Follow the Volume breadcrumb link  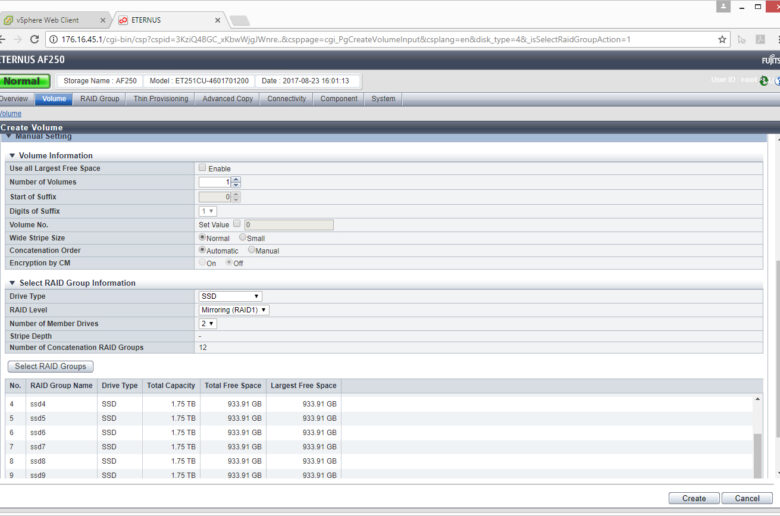tap(10, 114)
